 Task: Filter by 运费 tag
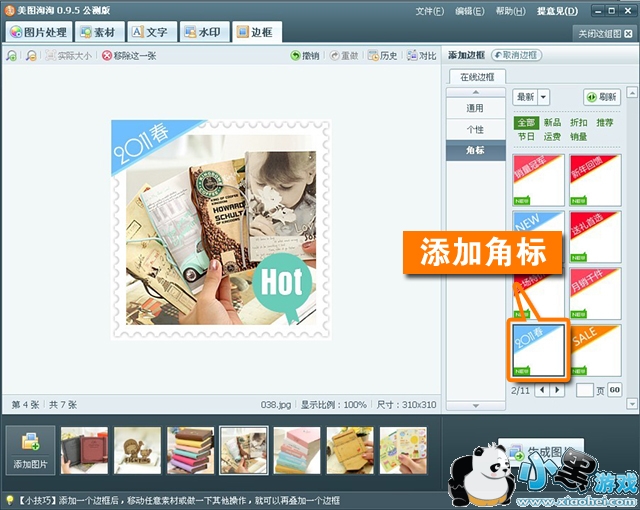pyautogui.click(x=552, y=137)
